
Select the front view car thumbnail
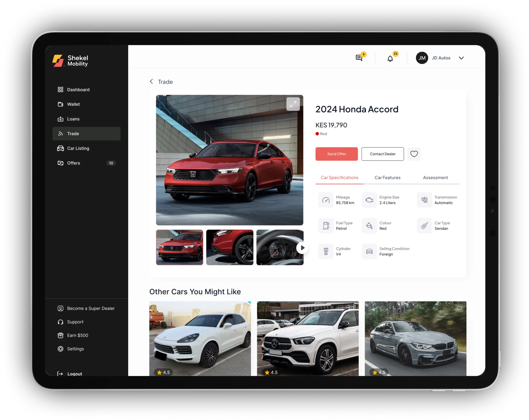[x=179, y=247]
